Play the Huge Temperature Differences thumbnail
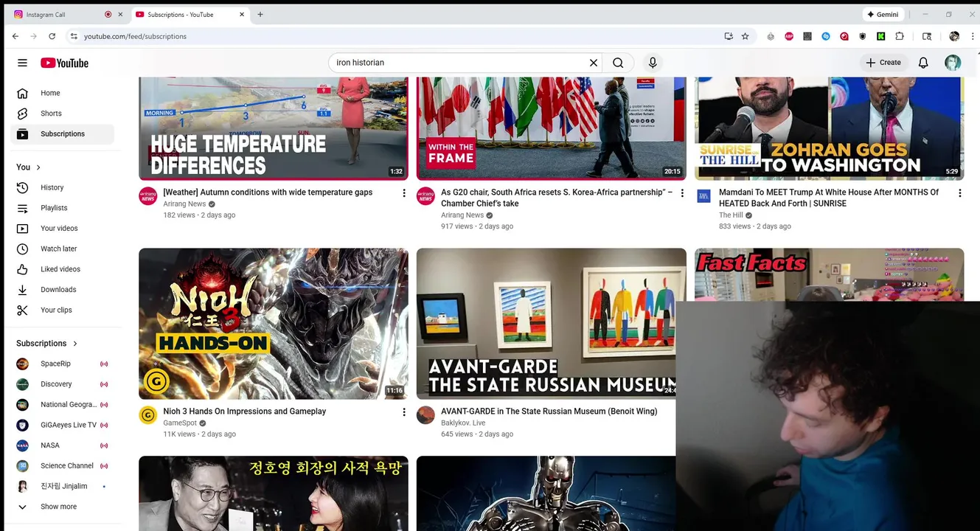980x531 pixels. (274, 128)
